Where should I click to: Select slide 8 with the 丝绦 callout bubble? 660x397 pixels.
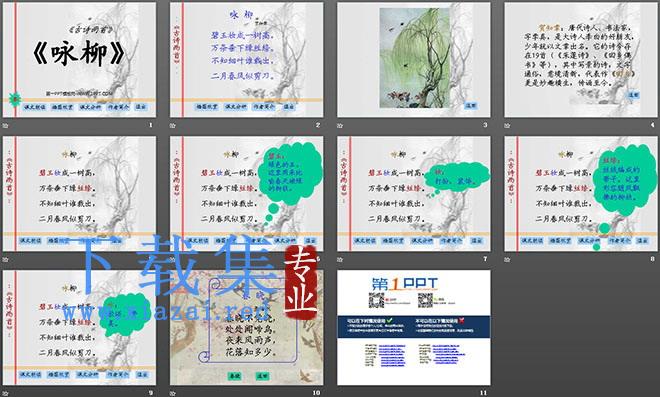(x=581, y=194)
